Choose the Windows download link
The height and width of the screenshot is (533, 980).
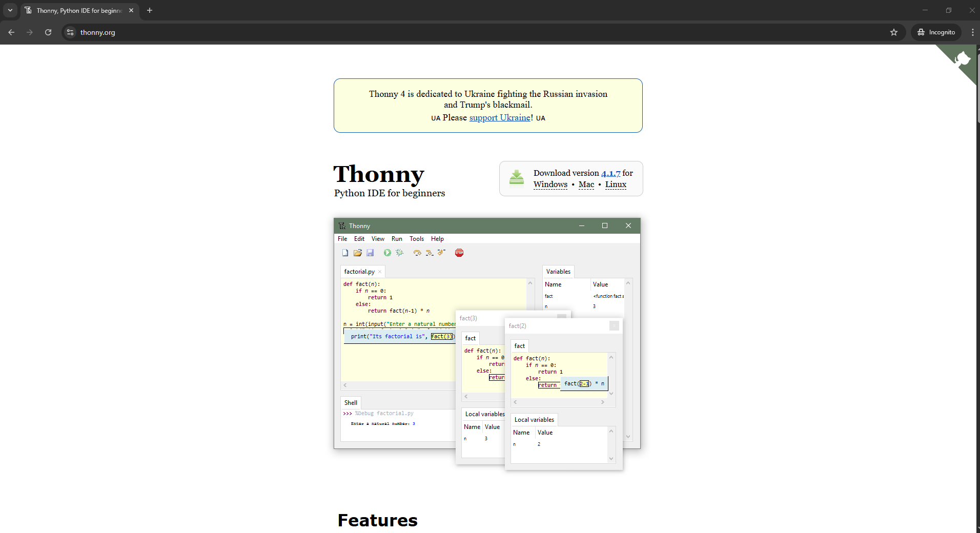(550, 184)
